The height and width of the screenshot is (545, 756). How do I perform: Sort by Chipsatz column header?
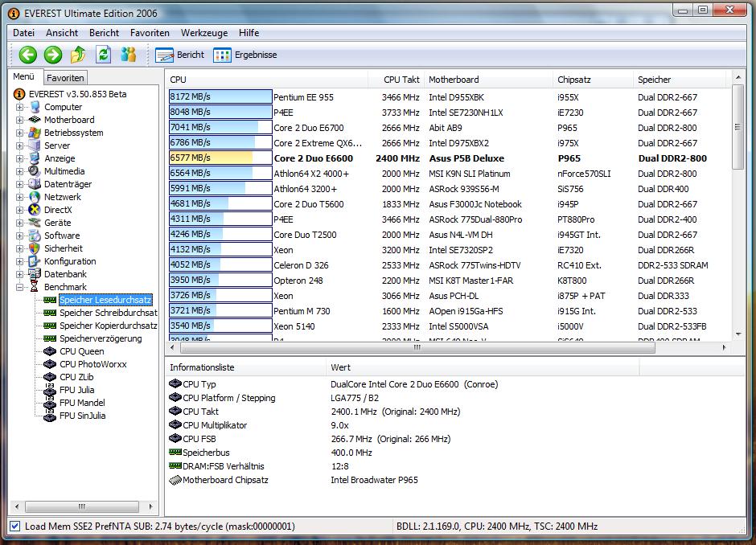click(x=593, y=80)
